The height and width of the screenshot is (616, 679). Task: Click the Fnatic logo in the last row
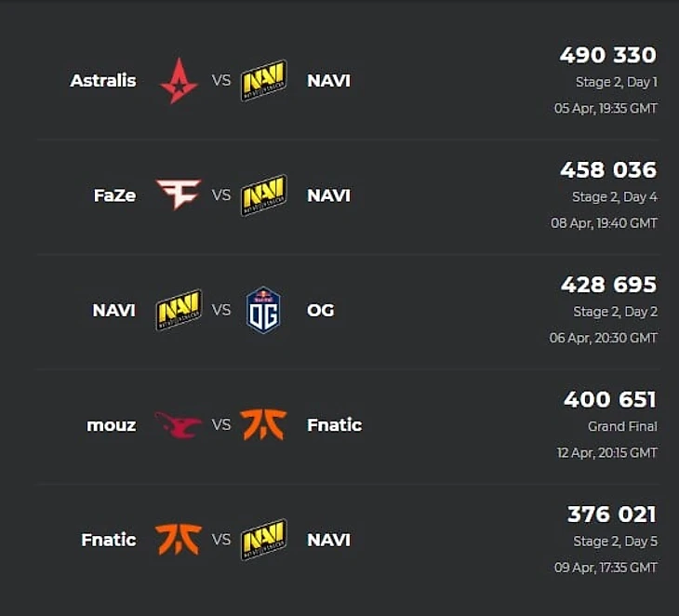tap(179, 540)
